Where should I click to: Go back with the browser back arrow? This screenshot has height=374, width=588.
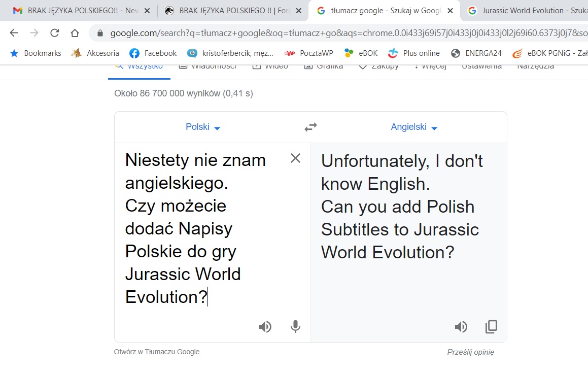[x=14, y=33]
